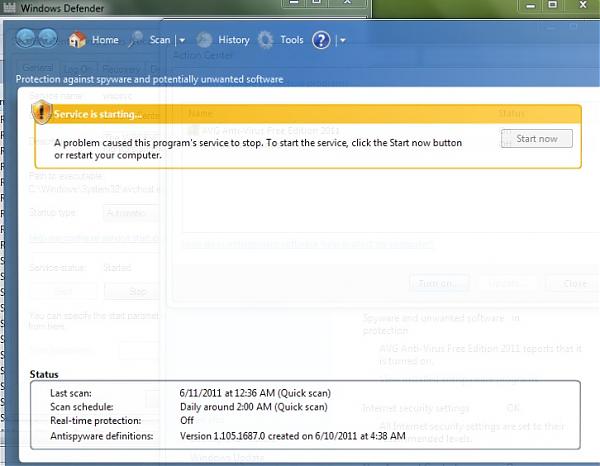Click the blue Help question mark icon

point(321,40)
